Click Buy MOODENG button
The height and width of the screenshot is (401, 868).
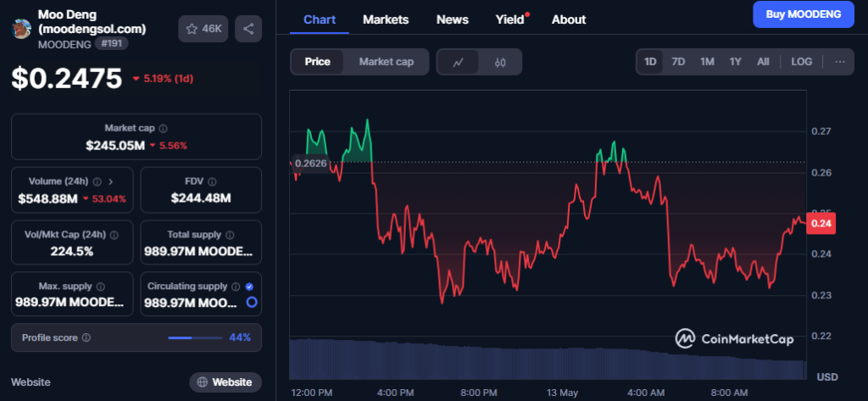(x=804, y=14)
